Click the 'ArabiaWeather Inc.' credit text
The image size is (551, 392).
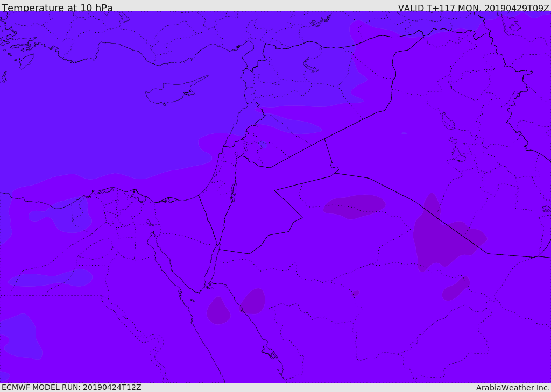tap(513, 388)
